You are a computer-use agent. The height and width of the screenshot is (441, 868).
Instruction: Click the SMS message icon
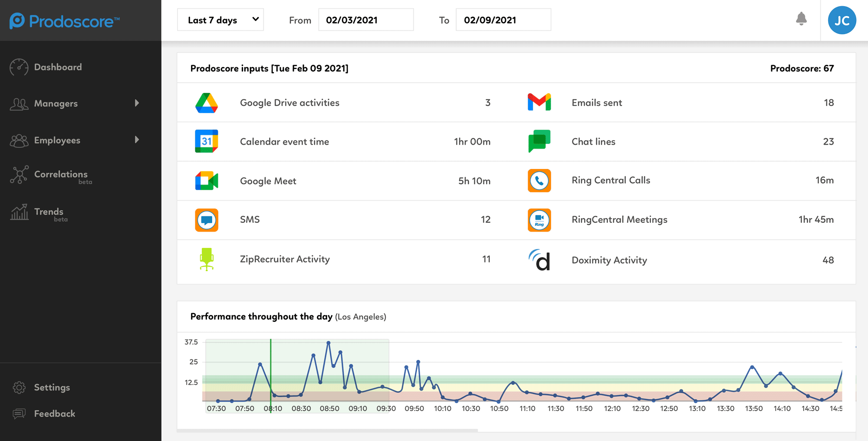[207, 220]
